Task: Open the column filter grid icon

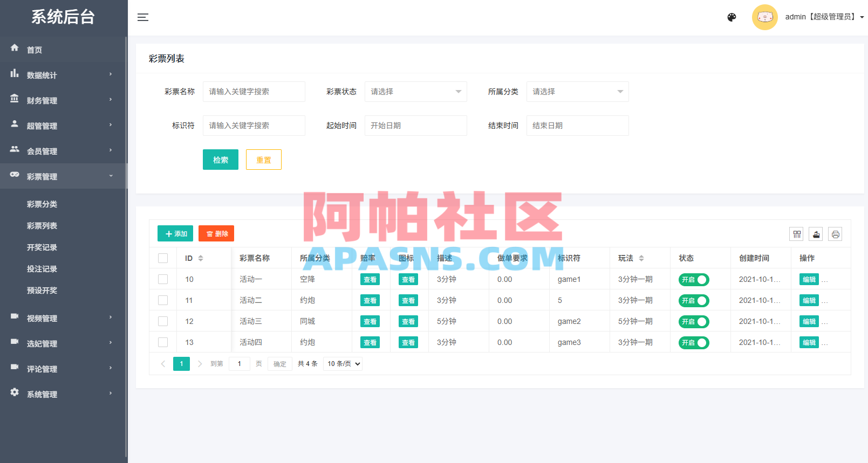Action: (797, 234)
